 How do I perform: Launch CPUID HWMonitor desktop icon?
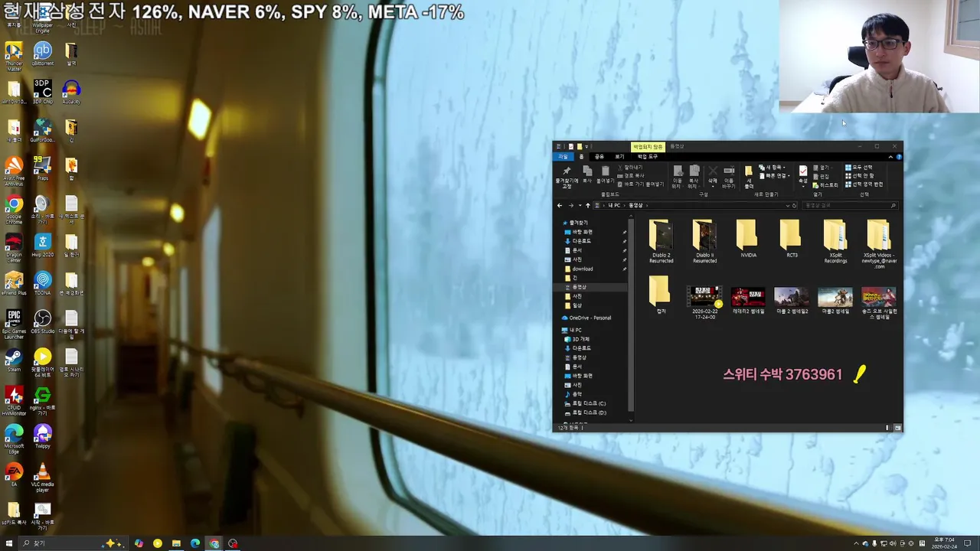coord(14,401)
